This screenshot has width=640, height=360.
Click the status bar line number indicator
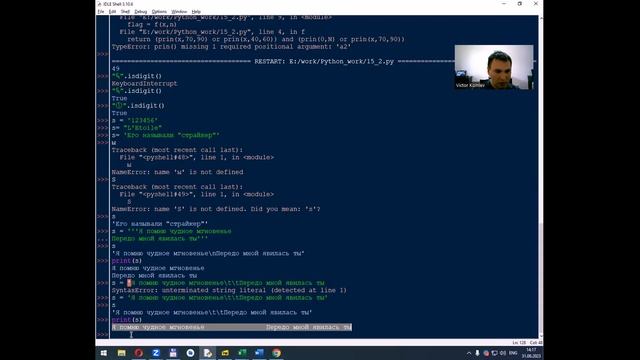point(519,342)
